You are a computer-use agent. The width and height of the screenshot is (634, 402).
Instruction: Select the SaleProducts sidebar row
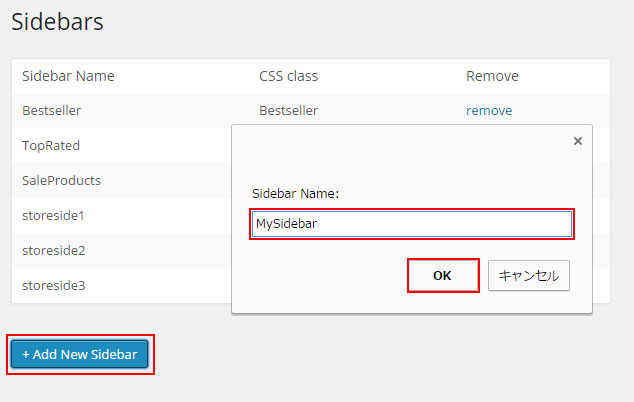[x=61, y=180]
